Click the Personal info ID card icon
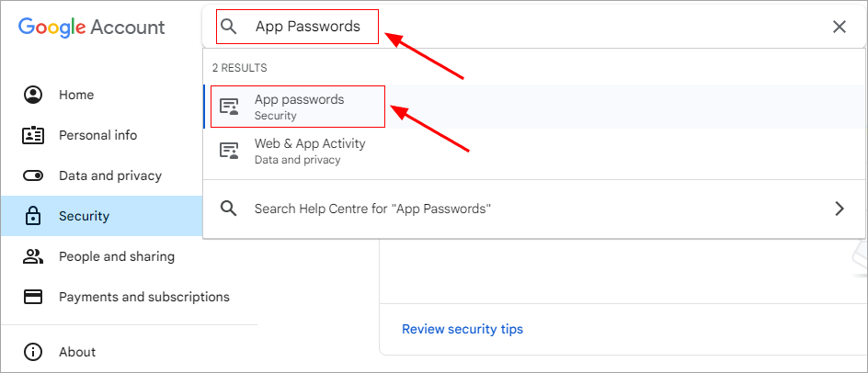The image size is (868, 373). coord(33,135)
